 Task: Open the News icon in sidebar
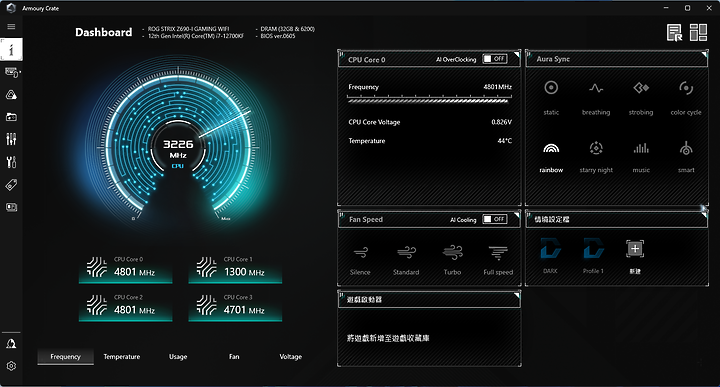tap(11, 207)
